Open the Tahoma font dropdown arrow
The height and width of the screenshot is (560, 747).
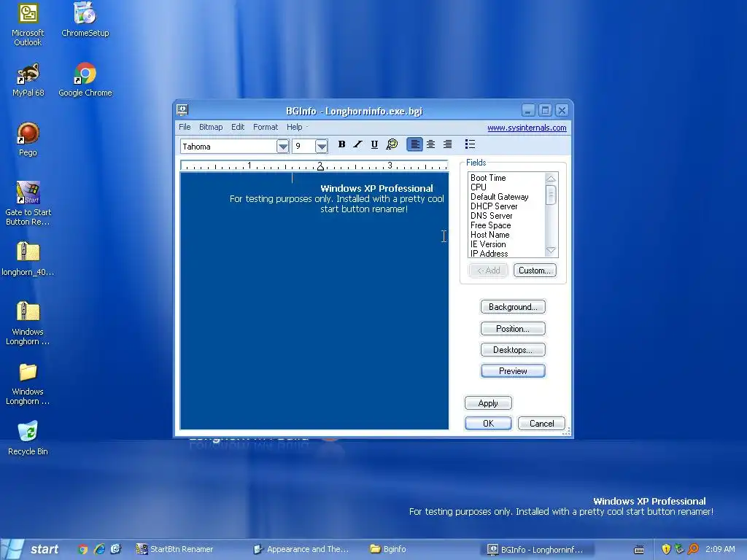282,146
